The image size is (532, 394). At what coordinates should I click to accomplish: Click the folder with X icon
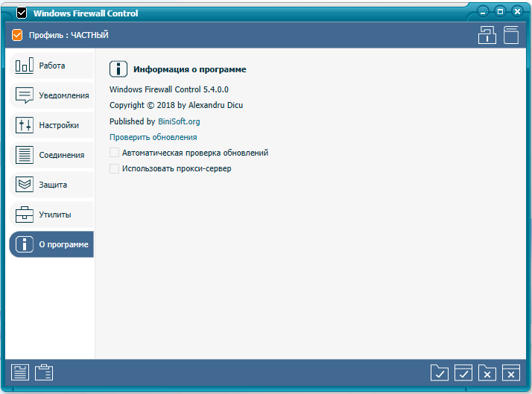[x=487, y=372]
